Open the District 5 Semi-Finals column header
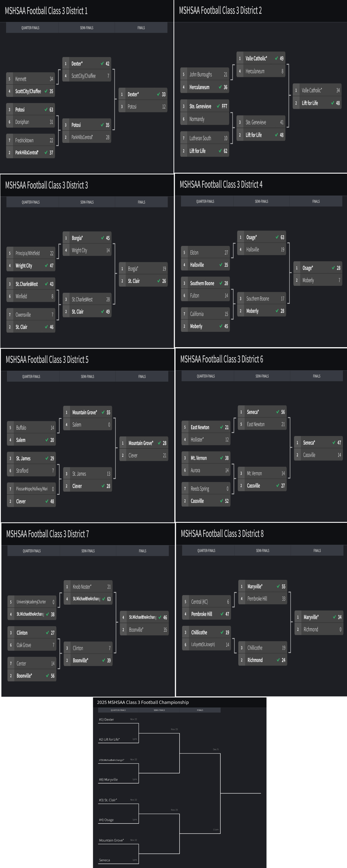Screen dimensions: 347x868 (87, 376)
